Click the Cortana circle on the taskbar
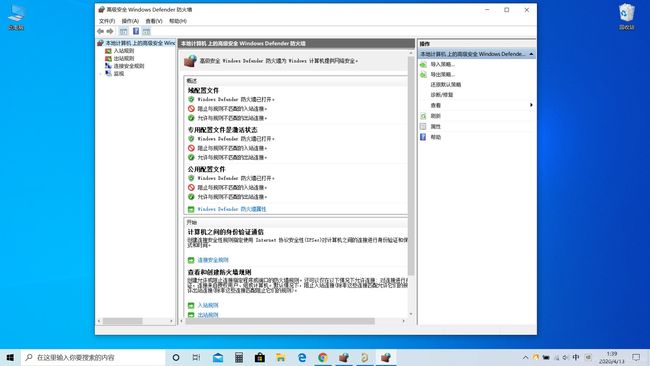 pyautogui.click(x=176, y=357)
